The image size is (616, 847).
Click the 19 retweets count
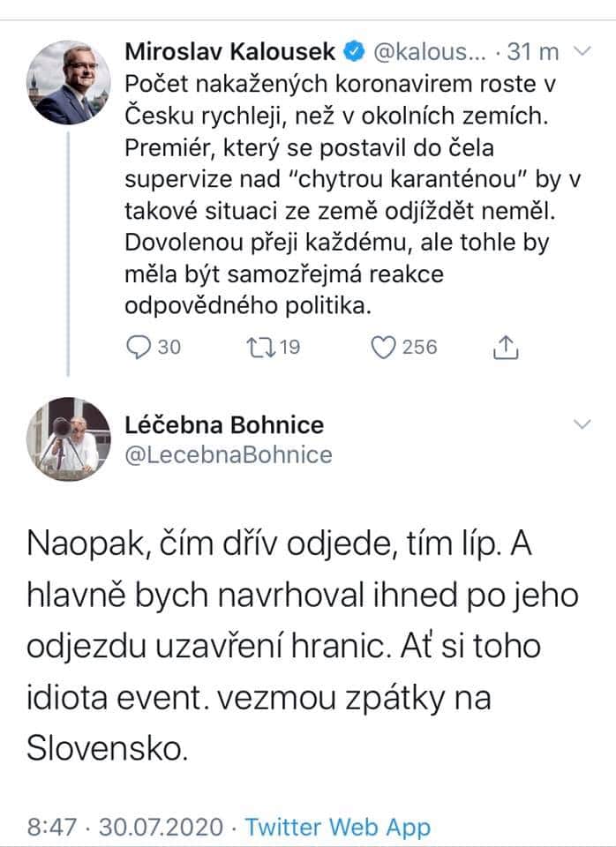288,348
